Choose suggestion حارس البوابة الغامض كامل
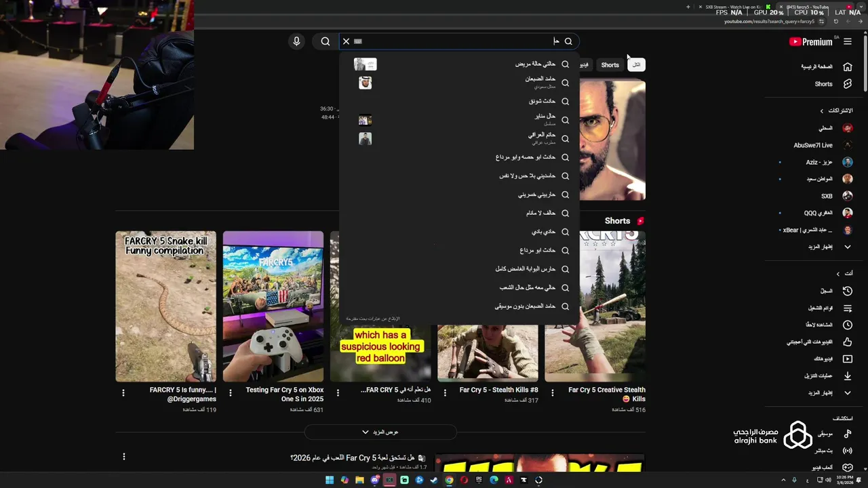The width and height of the screenshot is (868, 488). pyautogui.click(x=460, y=269)
